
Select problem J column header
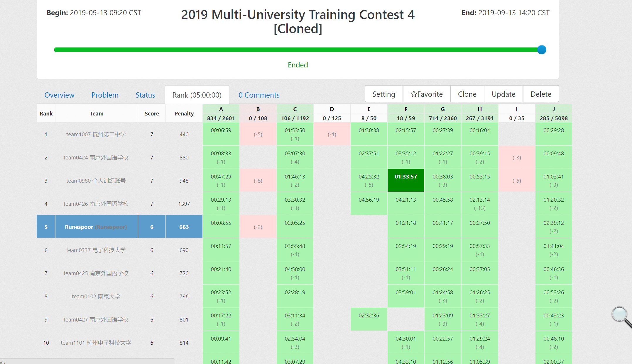click(554, 109)
